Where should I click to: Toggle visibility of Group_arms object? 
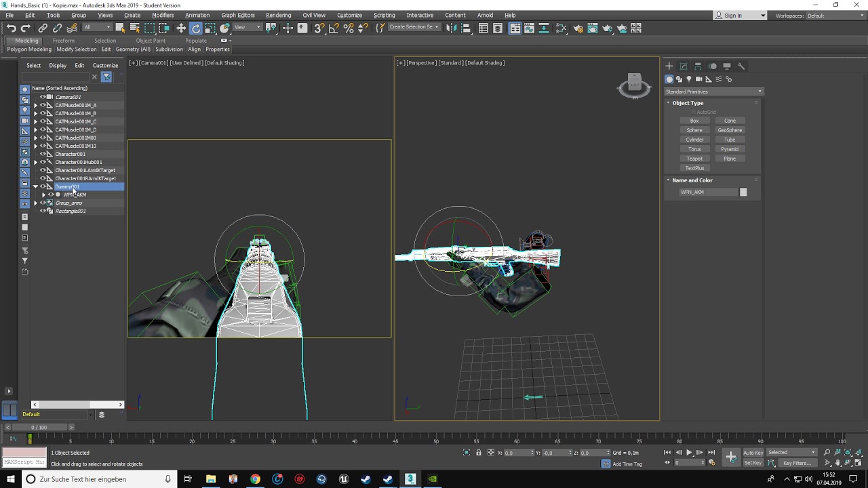tap(43, 203)
